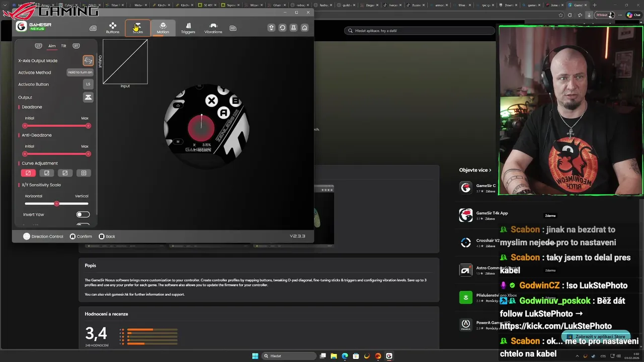This screenshot has height=362, width=644.
Task: Open the test flask icon in header
Action: [293, 28]
